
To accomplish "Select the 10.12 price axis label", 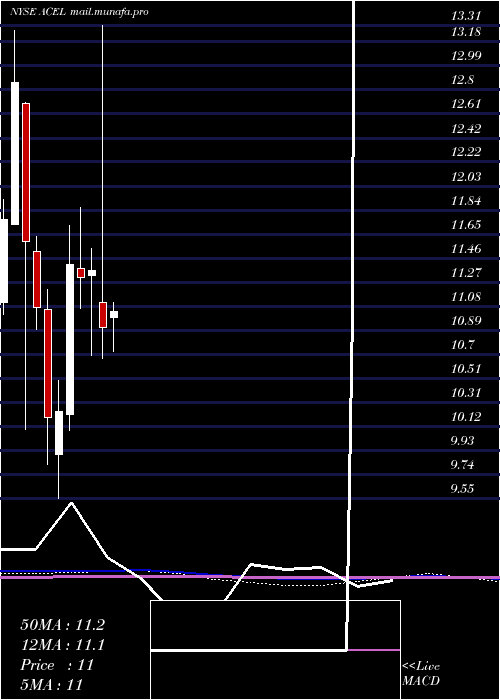I will [466, 417].
